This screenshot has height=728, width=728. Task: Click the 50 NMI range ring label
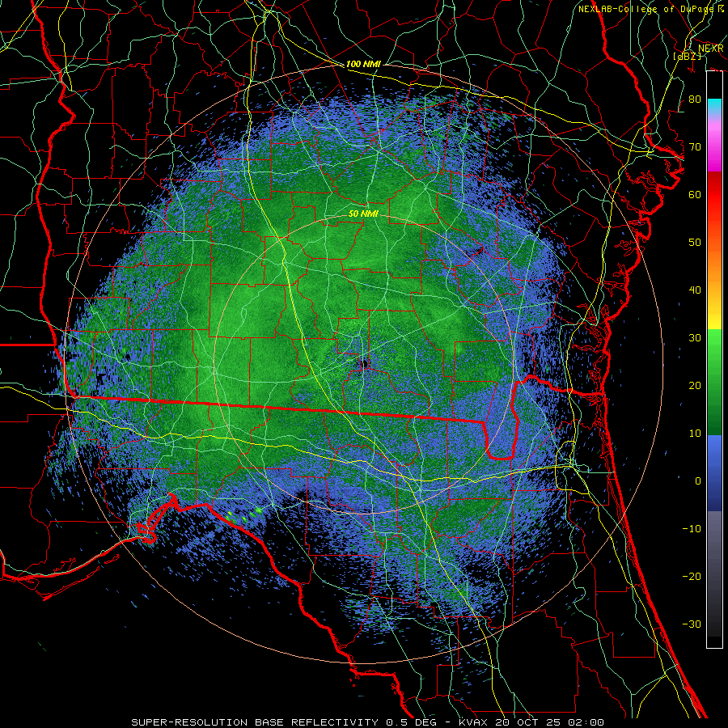coord(363,214)
